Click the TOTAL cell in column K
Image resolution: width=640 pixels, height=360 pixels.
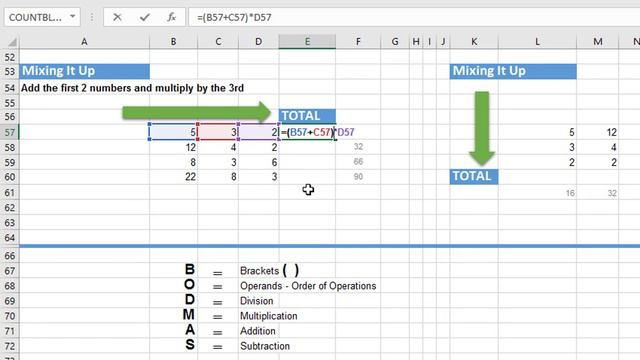pos(474,177)
